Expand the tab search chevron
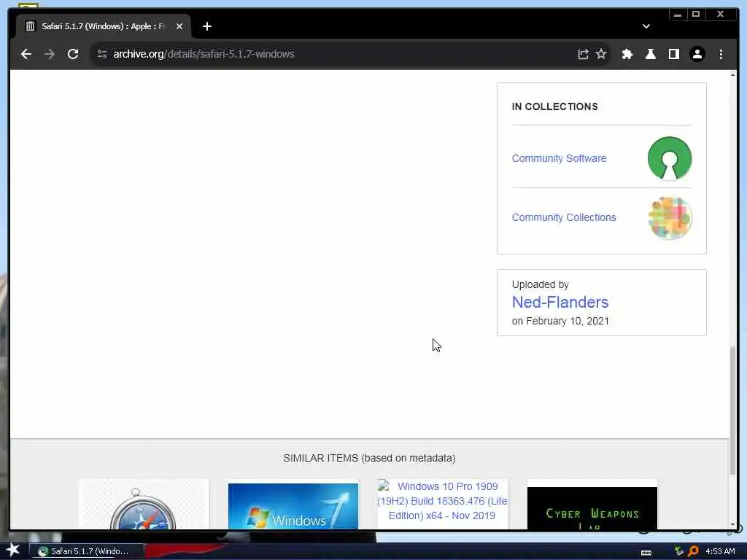Image resolution: width=747 pixels, height=560 pixels. [x=646, y=26]
